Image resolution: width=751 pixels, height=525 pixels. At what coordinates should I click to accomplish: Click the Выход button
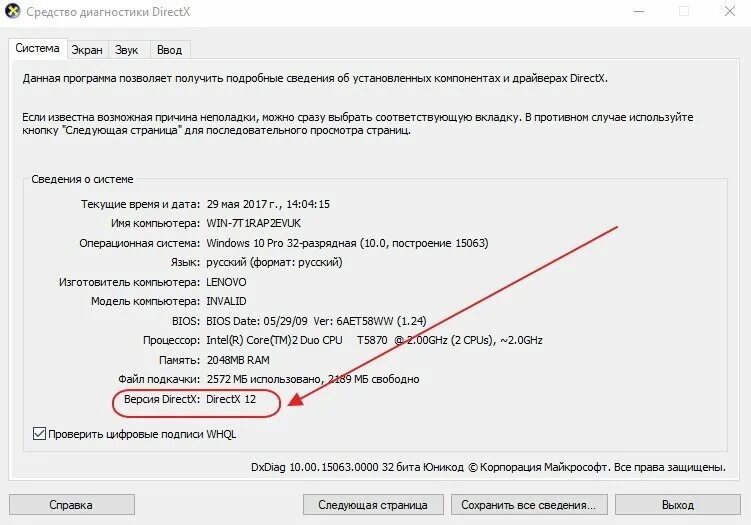678,505
